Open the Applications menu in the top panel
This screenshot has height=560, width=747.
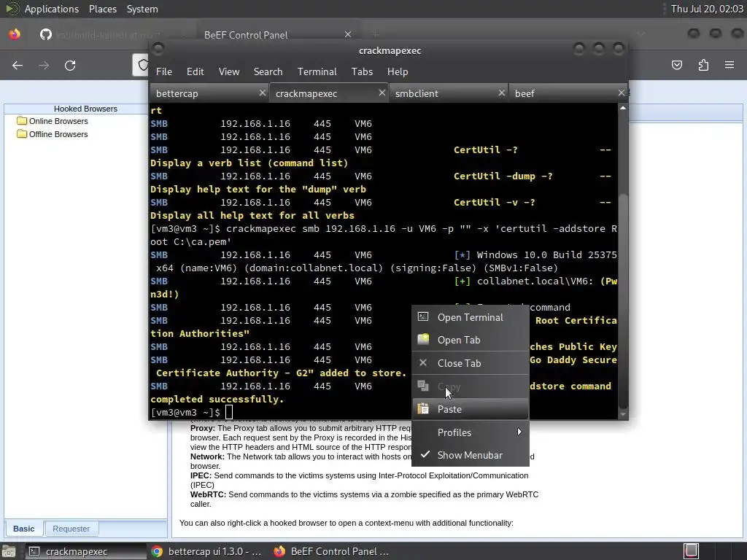(52, 9)
